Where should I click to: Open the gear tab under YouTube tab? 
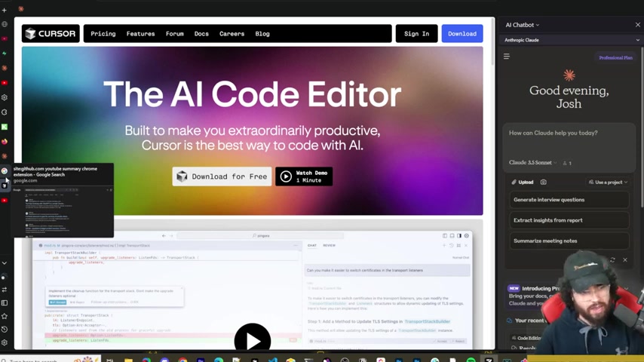[x=5, y=97]
